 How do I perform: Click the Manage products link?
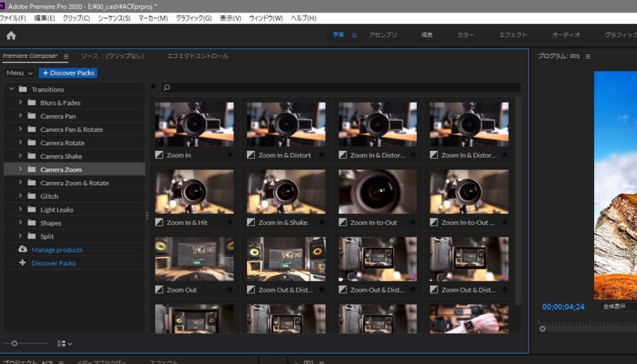pos(57,250)
